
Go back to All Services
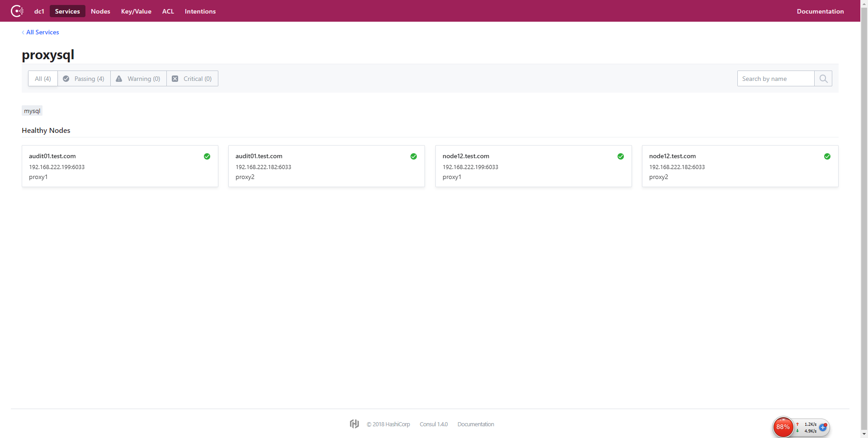pyautogui.click(x=41, y=32)
